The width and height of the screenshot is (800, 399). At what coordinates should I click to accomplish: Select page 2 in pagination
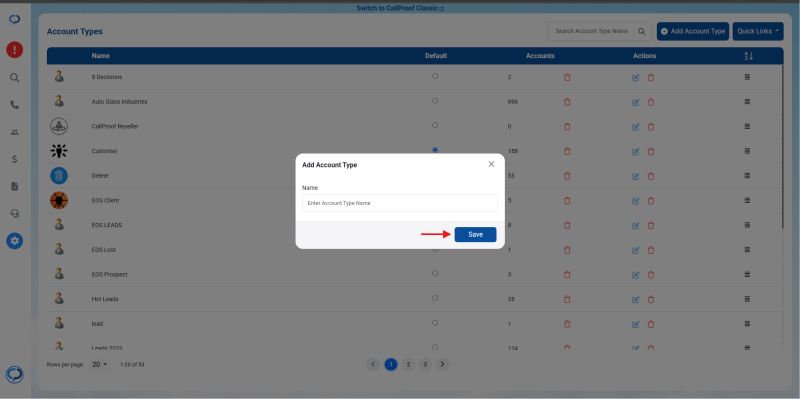[x=408, y=364]
